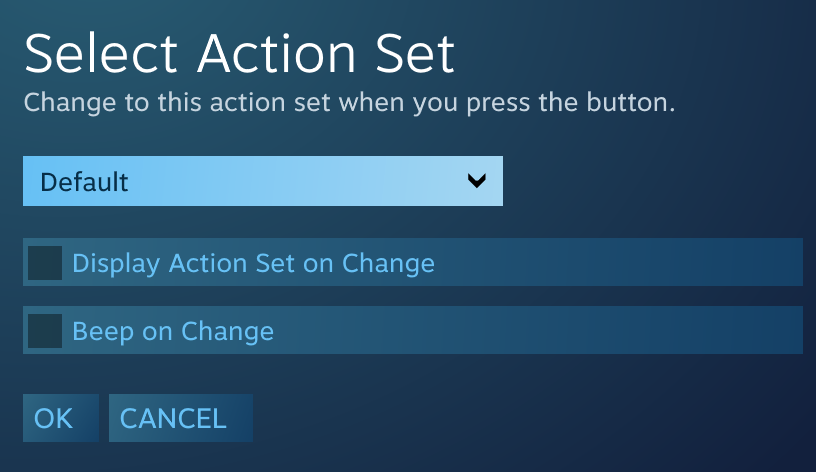Viewport: 816px width, 472px height.
Task: Enable Display Action Set on Change checkbox
Action: [x=45, y=263]
